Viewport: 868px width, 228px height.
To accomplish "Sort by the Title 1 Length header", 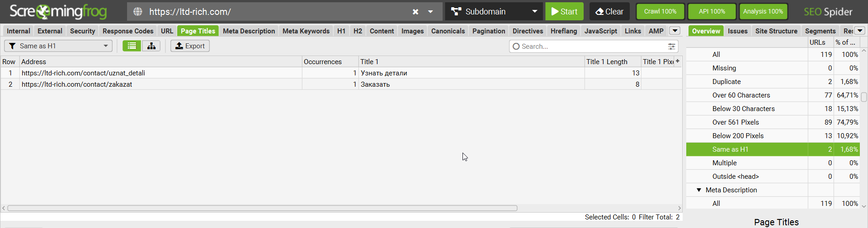I will coord(613,62).
